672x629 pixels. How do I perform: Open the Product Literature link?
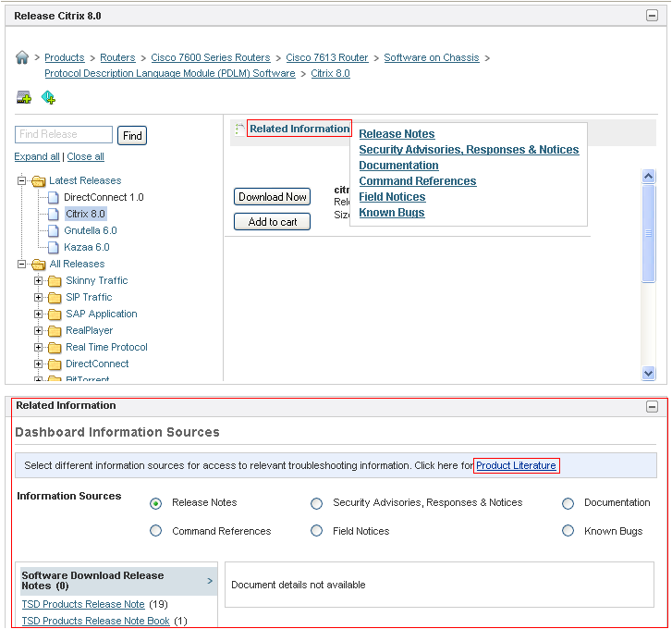(x=516, y=465)
